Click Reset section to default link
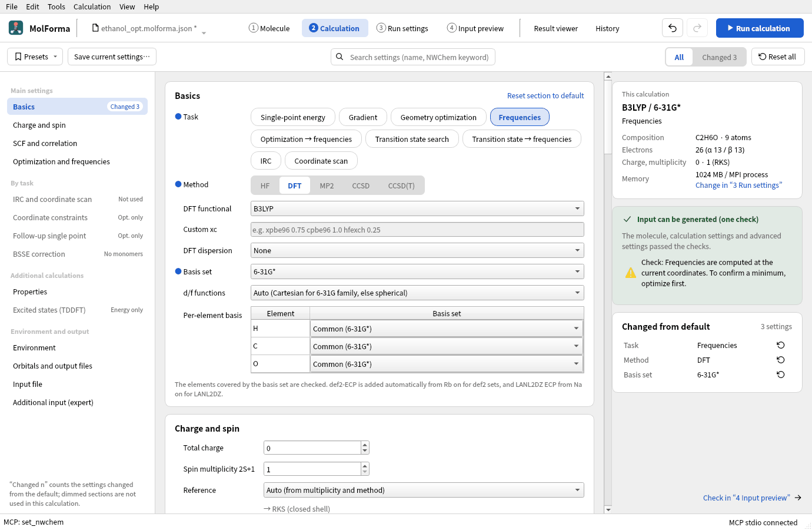 (545, 95)
